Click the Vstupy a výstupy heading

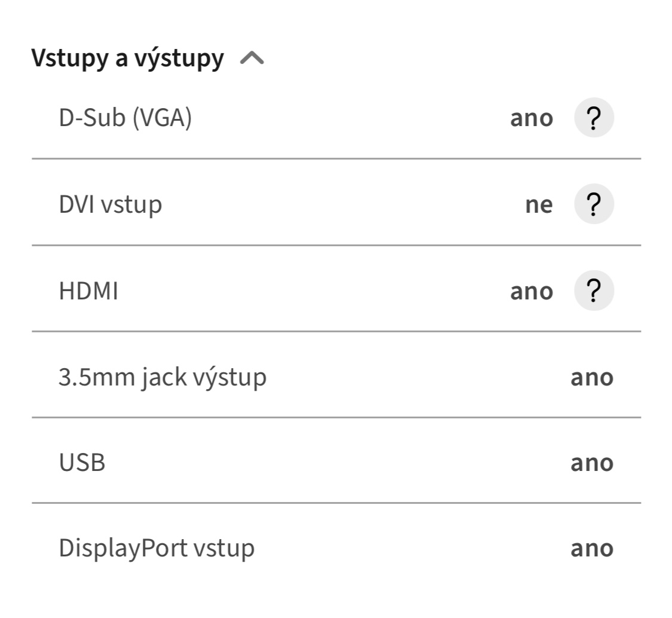click(128, 59)
